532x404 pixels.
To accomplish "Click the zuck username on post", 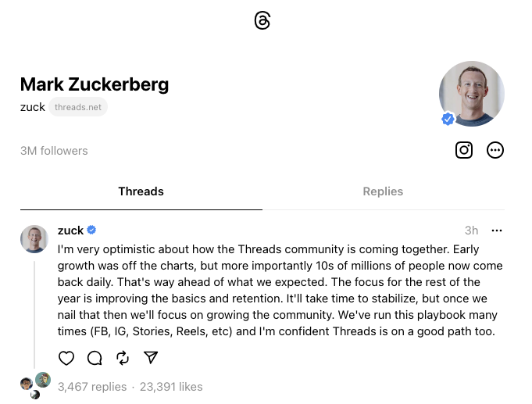I will click(70, 230).
